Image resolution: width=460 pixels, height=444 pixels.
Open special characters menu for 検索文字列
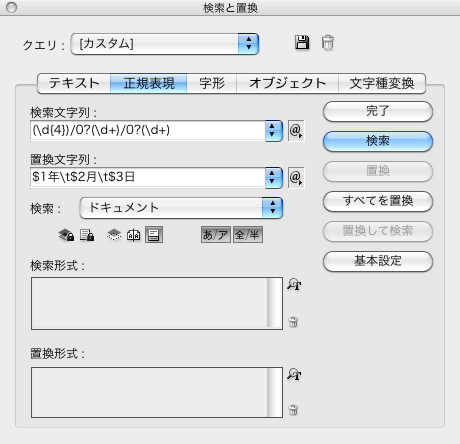click(296, 130)
